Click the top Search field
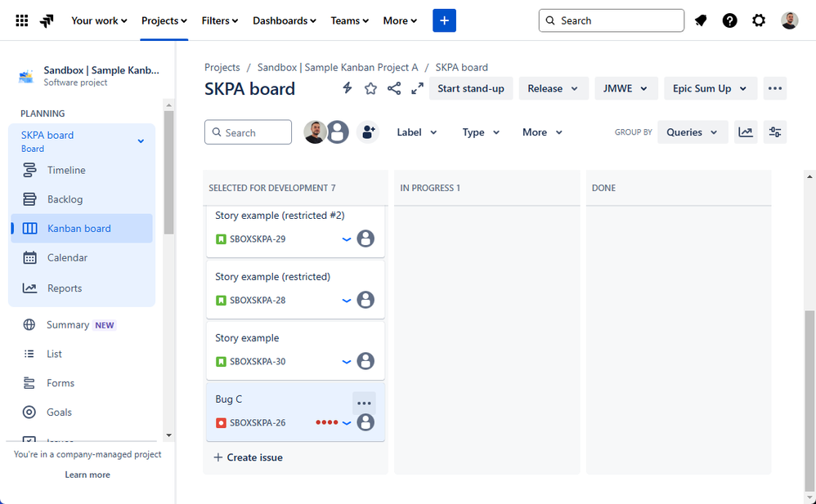Screen dimensions: 816x504 pos(612,20)
